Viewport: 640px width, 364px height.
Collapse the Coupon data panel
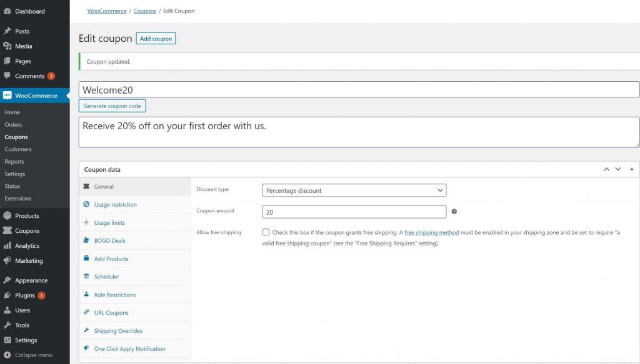pyautogui.click(x=632, y=169)
